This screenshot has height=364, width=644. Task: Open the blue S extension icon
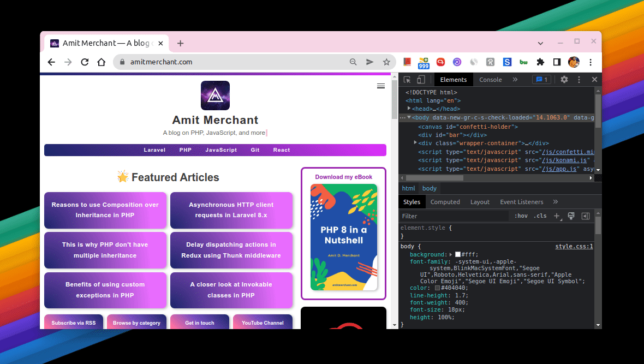pos(507,62)
